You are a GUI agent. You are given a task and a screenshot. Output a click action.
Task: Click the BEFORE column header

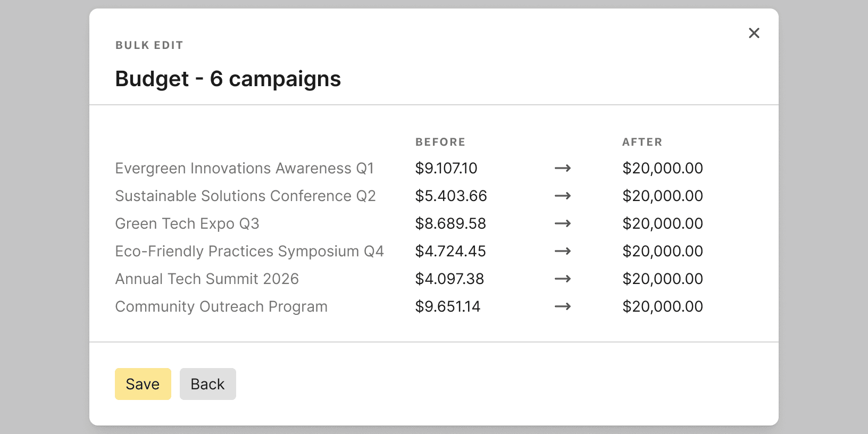pyautogui.click(x=440, y=142)
